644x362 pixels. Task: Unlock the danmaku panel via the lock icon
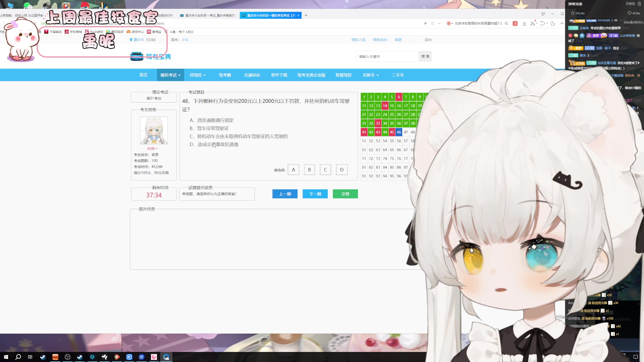[639, 4]
